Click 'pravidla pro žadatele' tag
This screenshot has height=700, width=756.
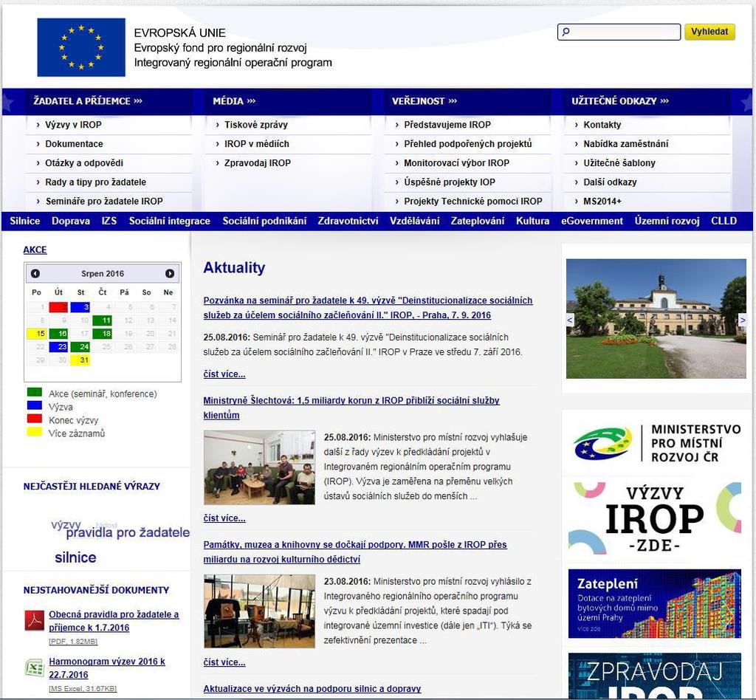tap(128, 532)
